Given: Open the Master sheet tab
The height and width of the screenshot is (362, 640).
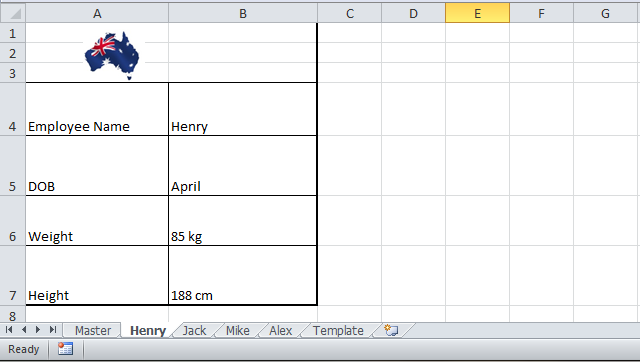Looking at the screenshot, I should click(93, 331).
